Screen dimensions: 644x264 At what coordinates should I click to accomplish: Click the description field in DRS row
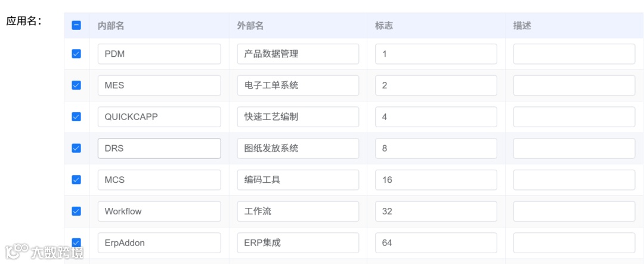[x=574, y=148]
